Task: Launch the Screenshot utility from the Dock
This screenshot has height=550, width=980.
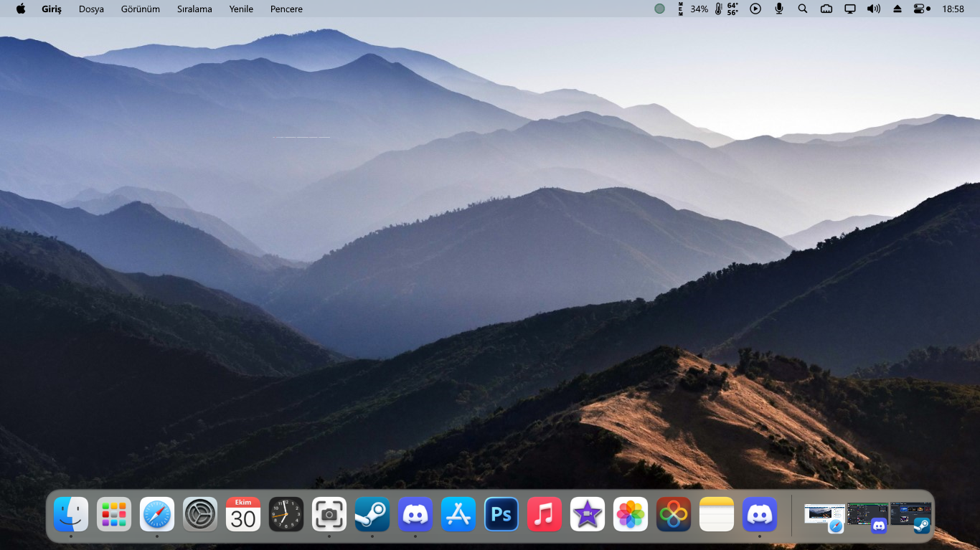Action: pos(329,514)
